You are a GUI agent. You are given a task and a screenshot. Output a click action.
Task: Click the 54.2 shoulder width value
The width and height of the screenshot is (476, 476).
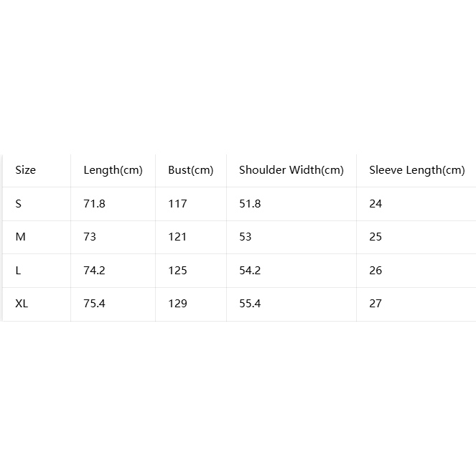pyautogui.click(x=250, y=270)
